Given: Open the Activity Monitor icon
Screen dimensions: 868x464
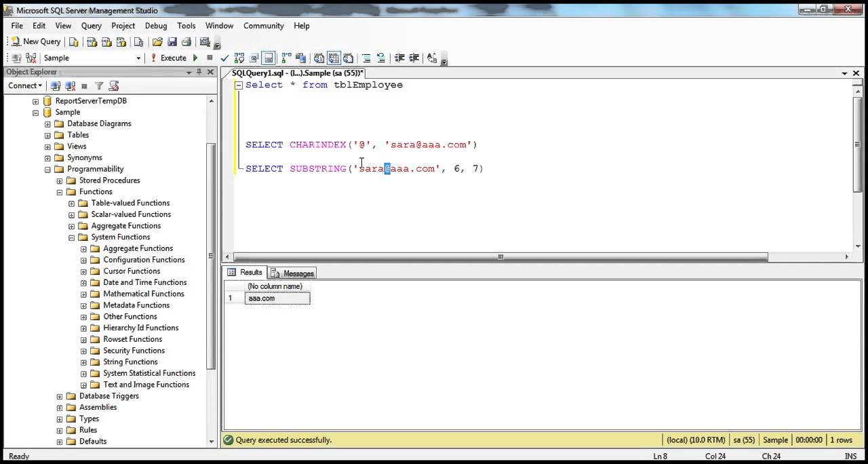Looking at the screenshot, I should pyautogui.click(x=205, y=42).
